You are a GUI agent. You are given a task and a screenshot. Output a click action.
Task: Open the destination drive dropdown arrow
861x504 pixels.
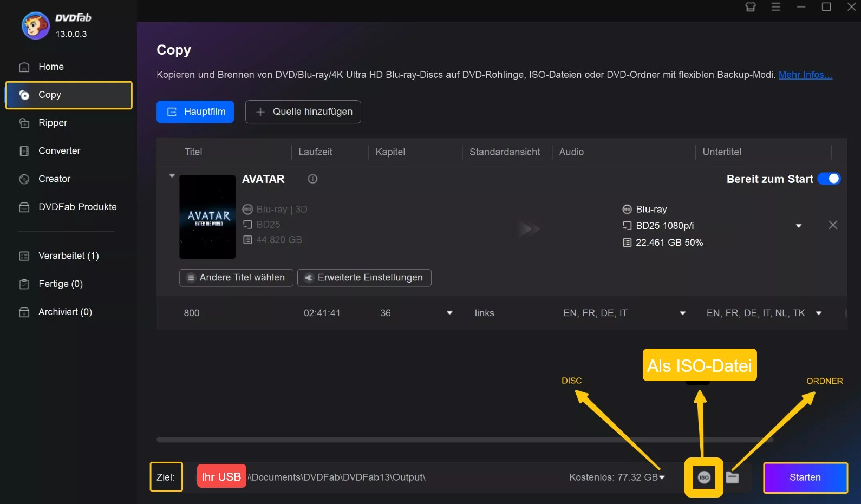pyautogui.click(x=662, y=477)
